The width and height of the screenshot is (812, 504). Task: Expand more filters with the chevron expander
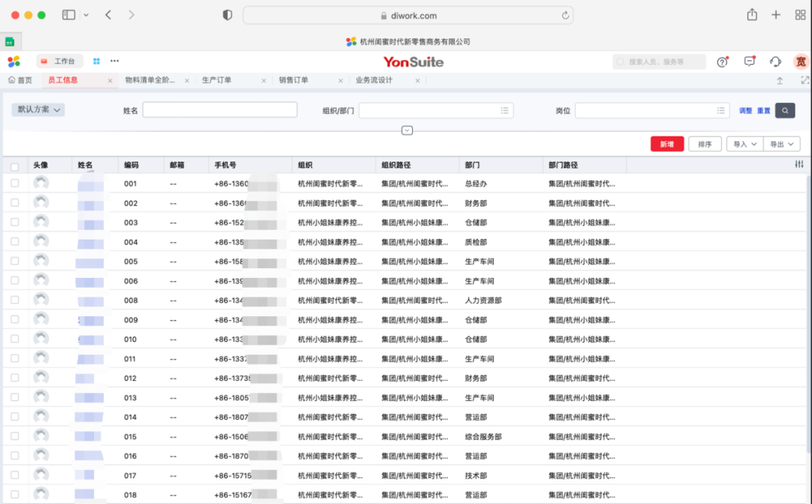(x=407, y=131)
